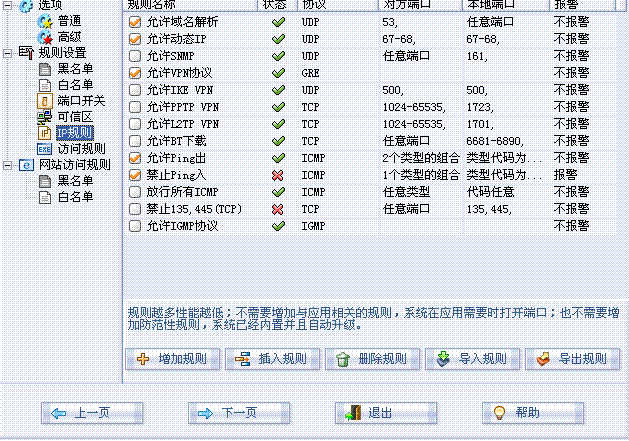Image resolution: width=629 pixels, height=441 pixels.
Task: Click the 退出 button
Action: click(x=386, y=413)
